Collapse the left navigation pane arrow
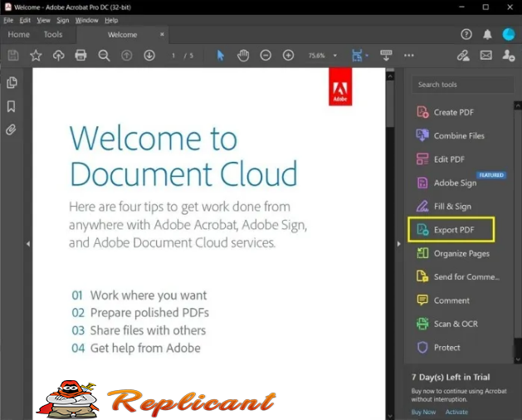This screenshot has width=522, height=420. point(28,244)
